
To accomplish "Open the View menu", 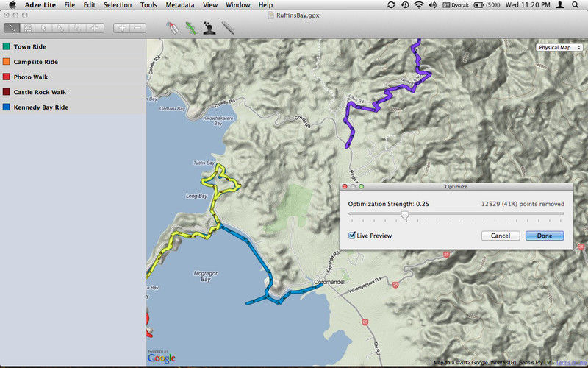I will [210, 5].
